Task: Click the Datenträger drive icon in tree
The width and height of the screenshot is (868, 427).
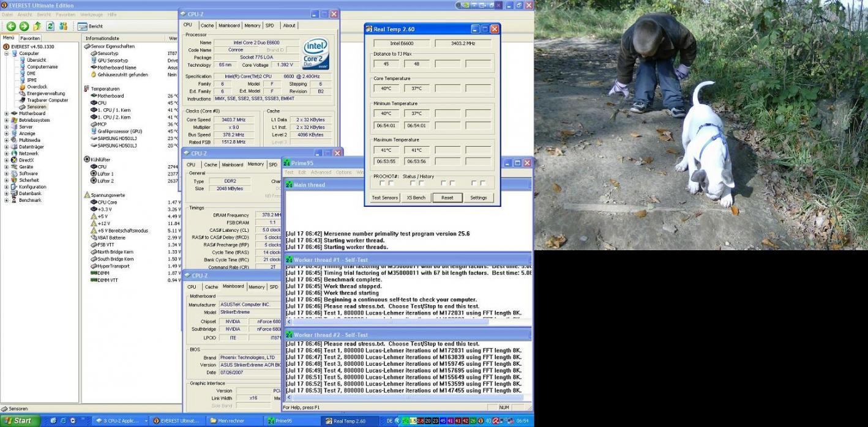Action: click(x=14, y=147)
